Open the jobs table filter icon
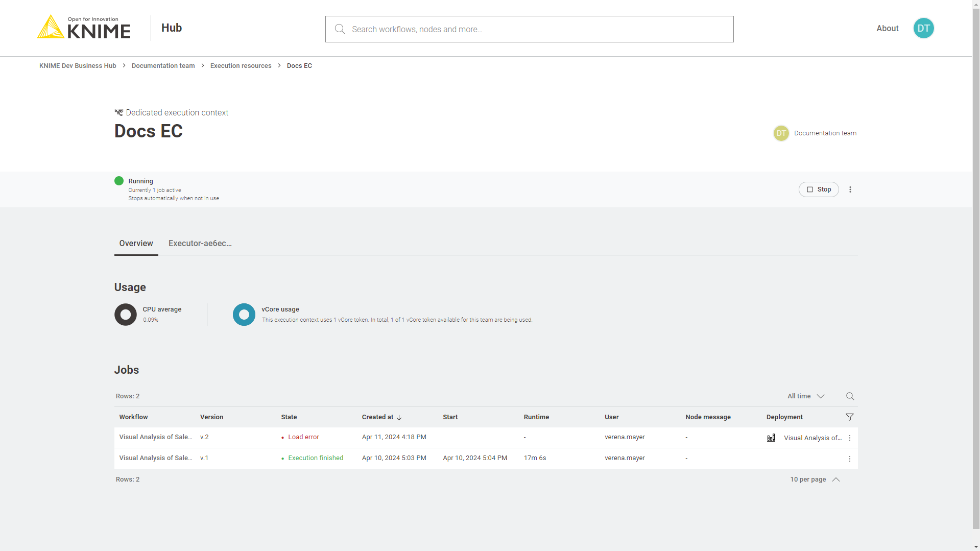 [x=849, y=417]
